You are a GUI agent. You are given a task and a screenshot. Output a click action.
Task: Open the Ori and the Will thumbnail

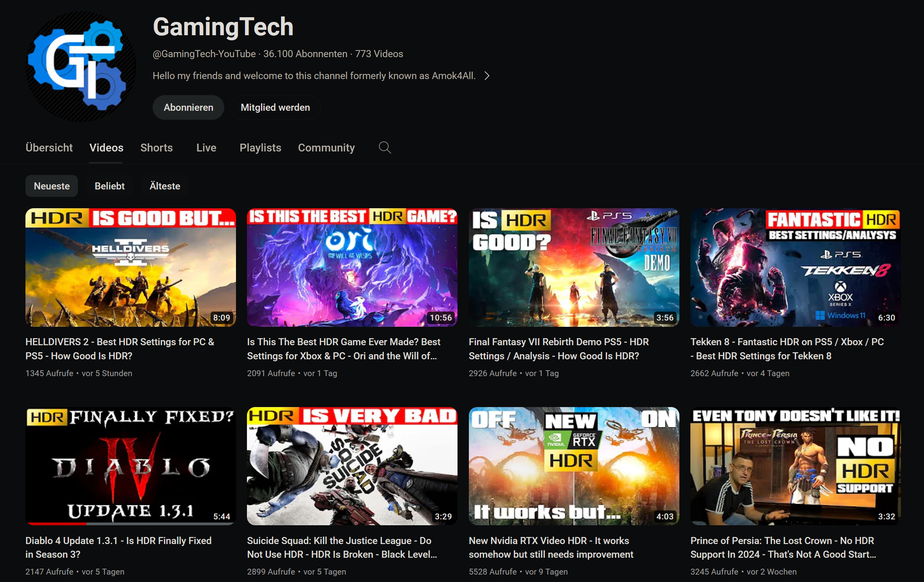pos(352,267)
